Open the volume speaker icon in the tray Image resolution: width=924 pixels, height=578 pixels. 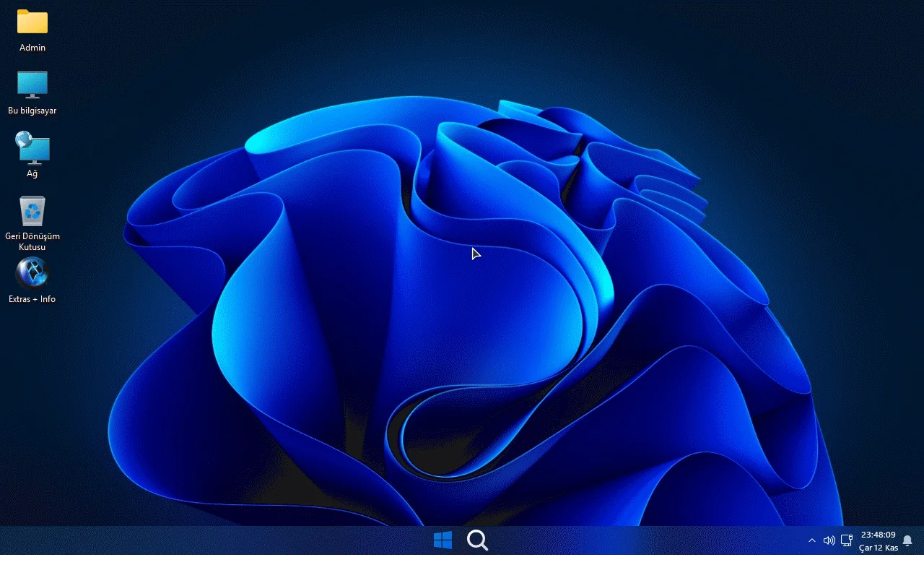pos(829,540)
